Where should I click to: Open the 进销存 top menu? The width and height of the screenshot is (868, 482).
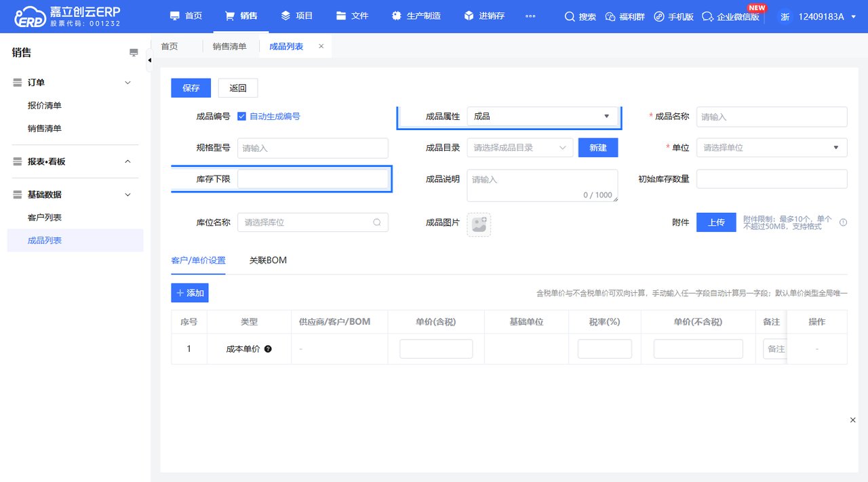[x=484, y=16]
